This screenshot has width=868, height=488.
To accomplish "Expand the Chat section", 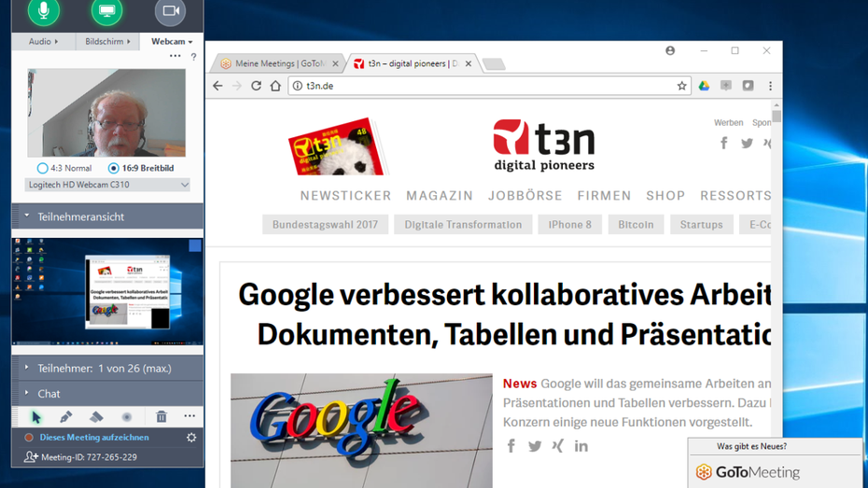I will [x=107, y=394].
